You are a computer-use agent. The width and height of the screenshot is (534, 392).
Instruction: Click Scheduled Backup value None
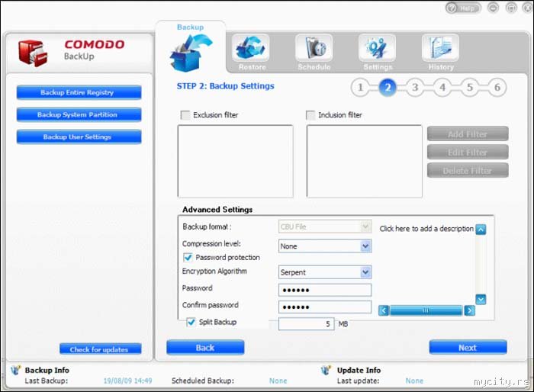pos(278,381)
